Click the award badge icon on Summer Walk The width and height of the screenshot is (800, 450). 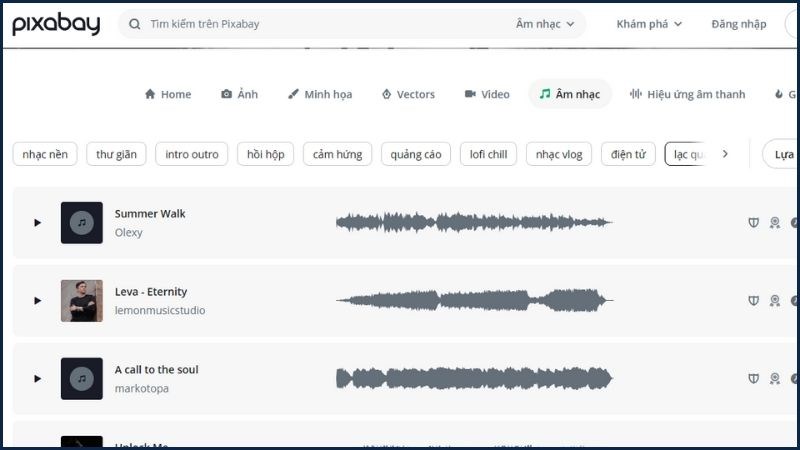[775, 222]
